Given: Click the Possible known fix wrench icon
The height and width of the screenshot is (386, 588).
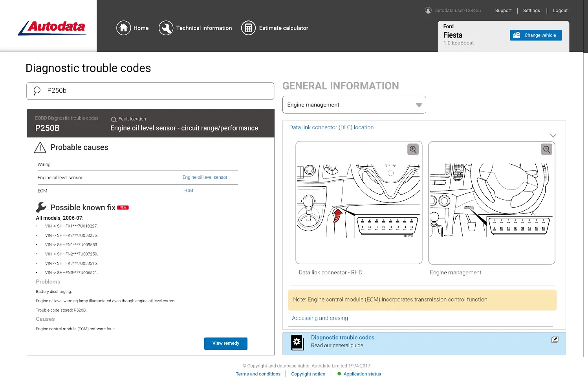Looking at the screenshot, I should [x=41, y=207].
